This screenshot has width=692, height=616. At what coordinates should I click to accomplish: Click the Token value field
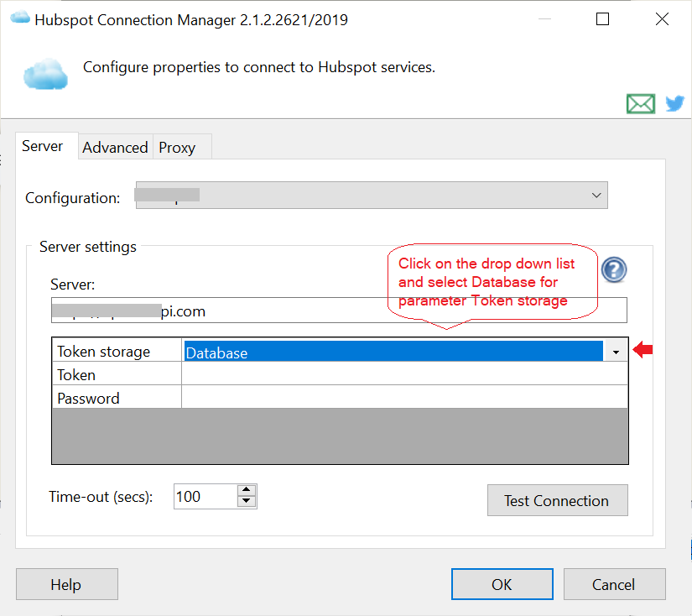pos(404,374)
